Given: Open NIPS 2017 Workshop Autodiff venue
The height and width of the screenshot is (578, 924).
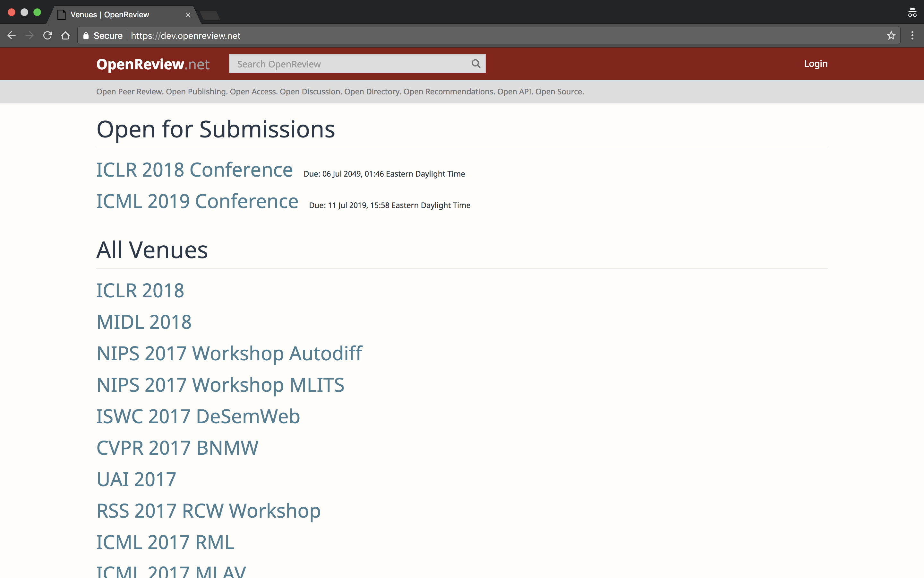Looking at the screenshot, I should coord(229,354).
